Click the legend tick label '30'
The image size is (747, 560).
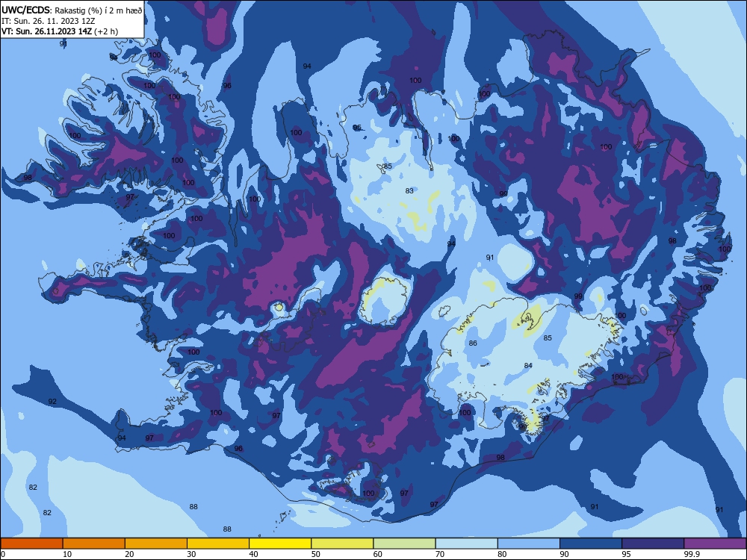click(x=191, y=554)
